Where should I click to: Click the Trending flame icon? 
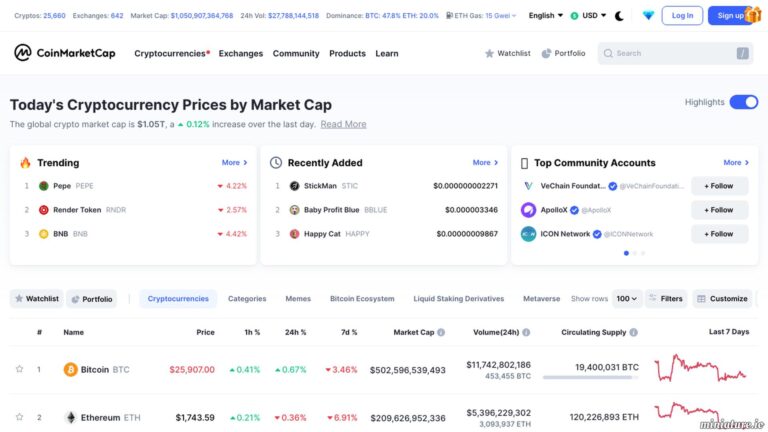[x=25, y=163]
